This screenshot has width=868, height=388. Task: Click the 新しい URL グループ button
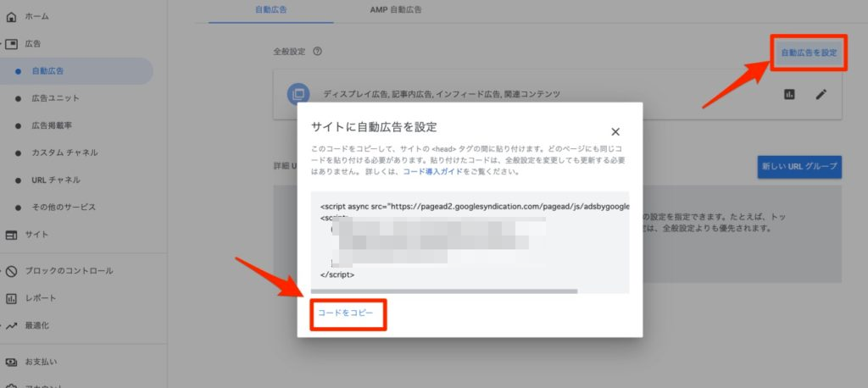tap(799, 167)
